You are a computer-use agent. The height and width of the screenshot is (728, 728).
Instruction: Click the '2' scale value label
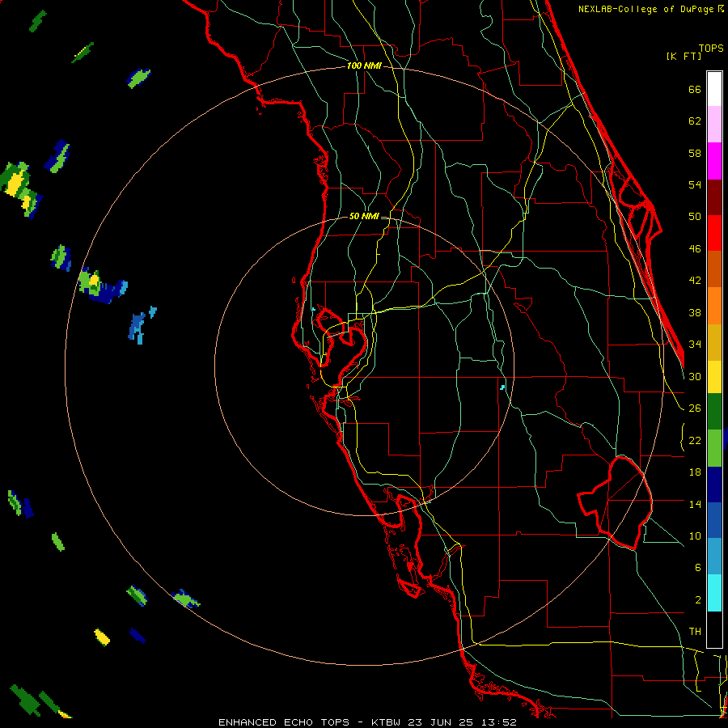(698, 599)
